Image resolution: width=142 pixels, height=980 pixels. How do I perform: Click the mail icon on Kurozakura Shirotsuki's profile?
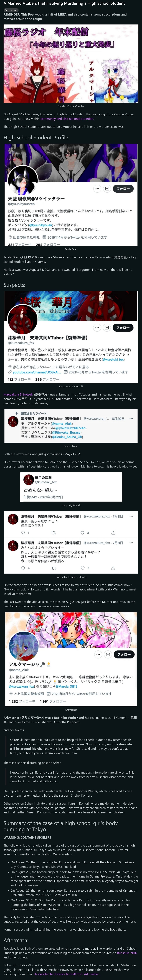107,328
